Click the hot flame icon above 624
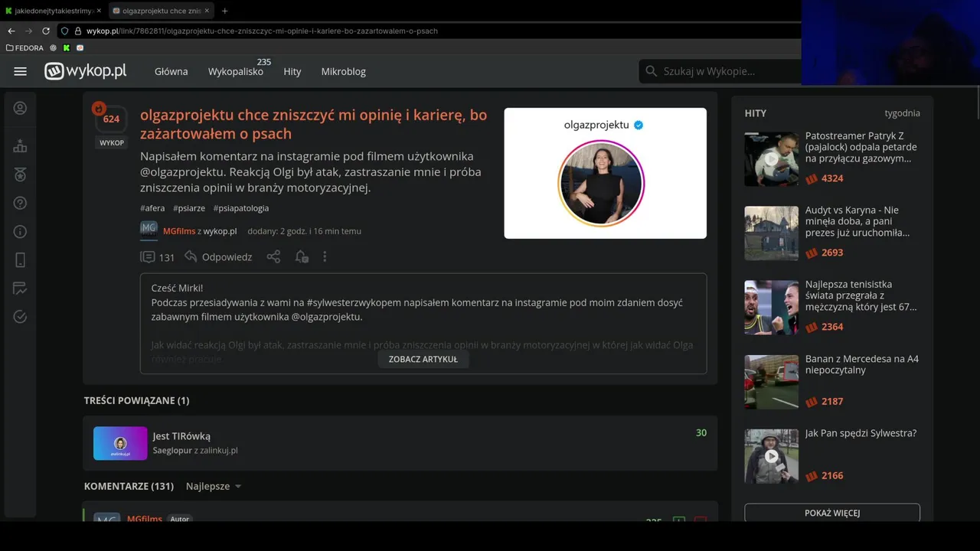 [99, 109]
